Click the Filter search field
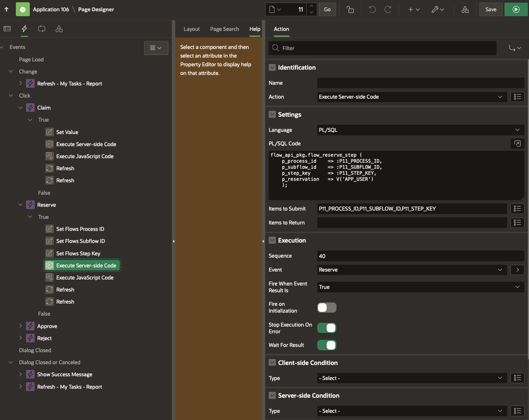The height and width of the screenshot is (420, 529). (x=382, y=48)
